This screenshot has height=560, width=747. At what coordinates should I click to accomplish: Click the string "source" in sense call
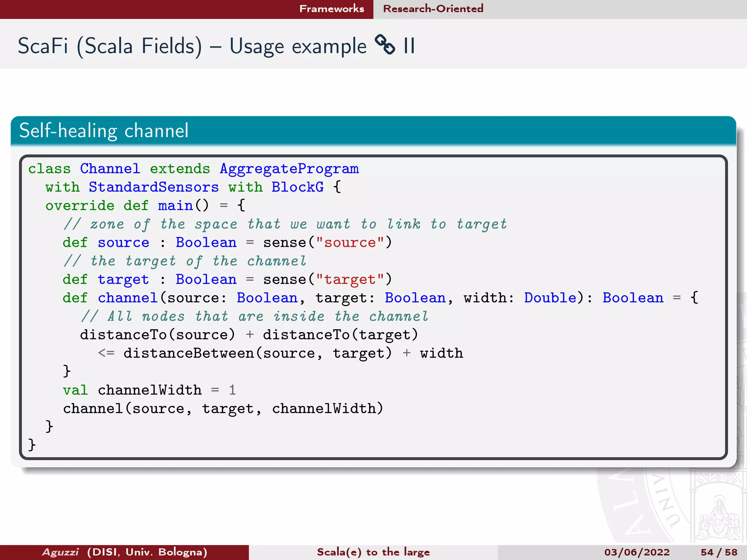pos(350,242)
